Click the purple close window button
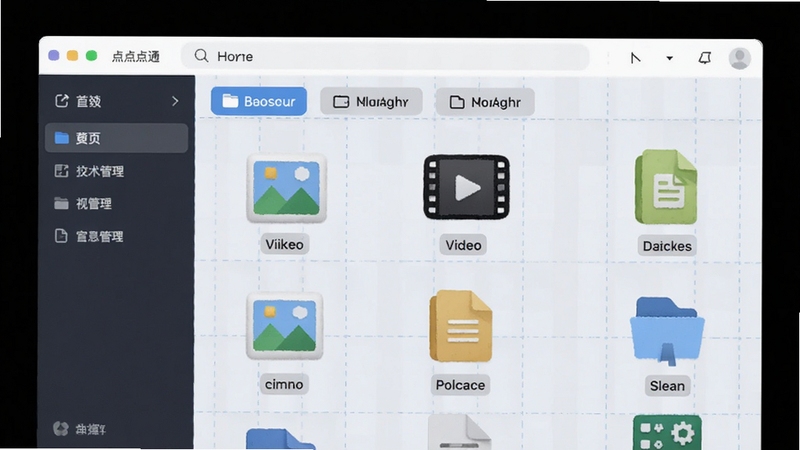 tap(54, 56)
